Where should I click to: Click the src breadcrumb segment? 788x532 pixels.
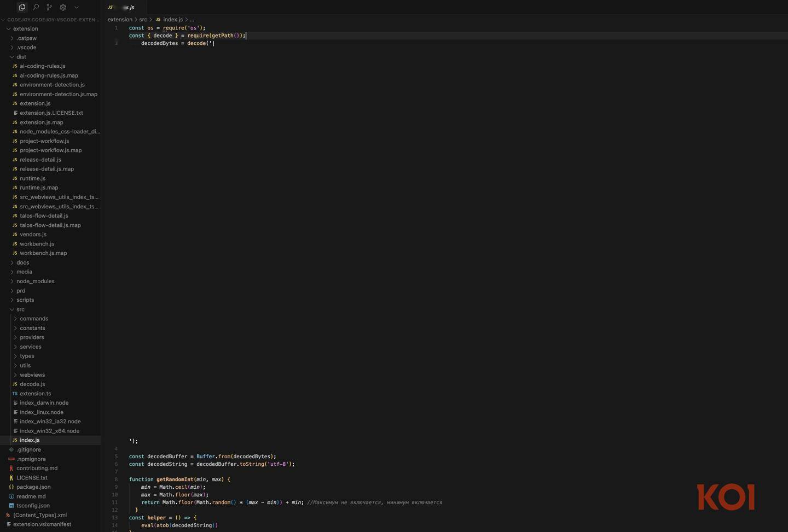pos(143,20)
